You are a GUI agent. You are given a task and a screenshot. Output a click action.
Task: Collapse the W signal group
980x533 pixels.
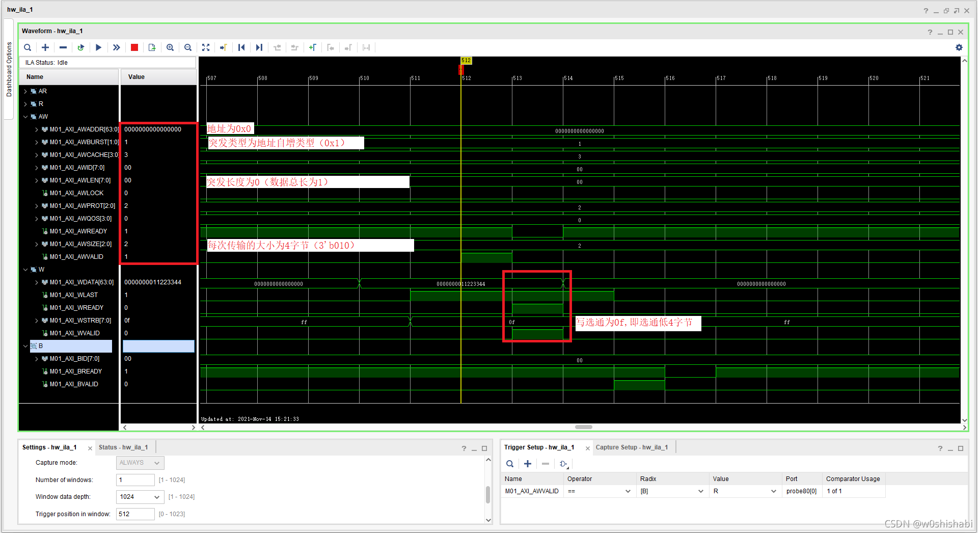[25, 270]
